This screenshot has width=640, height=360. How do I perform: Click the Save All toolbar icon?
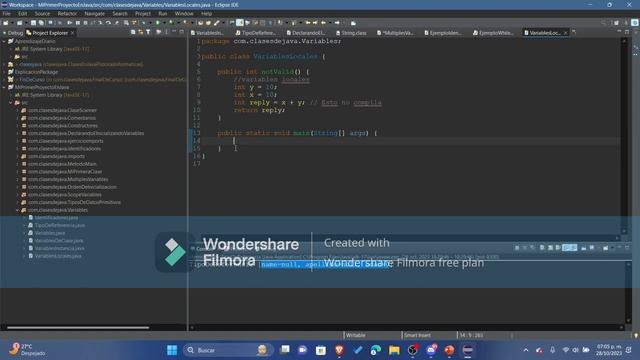coord(41,23)
